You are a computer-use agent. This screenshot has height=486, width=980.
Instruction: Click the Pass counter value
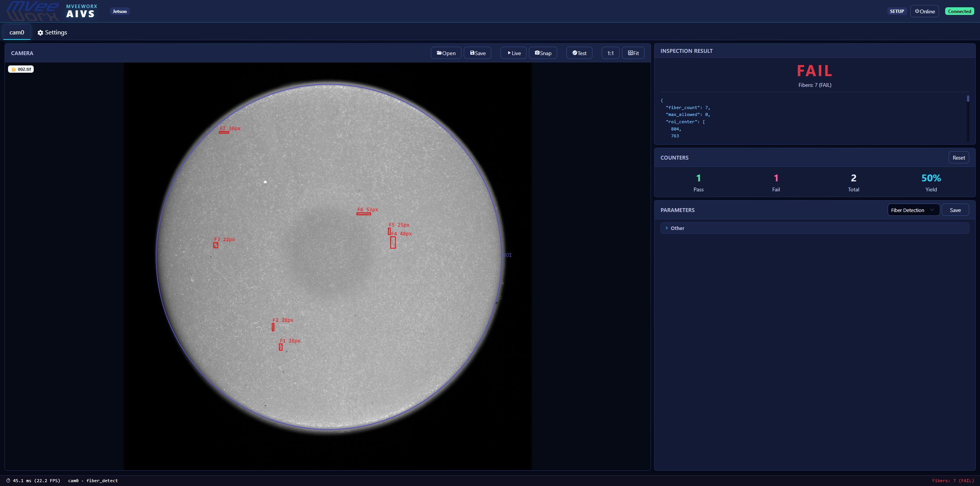pos(698,178)
